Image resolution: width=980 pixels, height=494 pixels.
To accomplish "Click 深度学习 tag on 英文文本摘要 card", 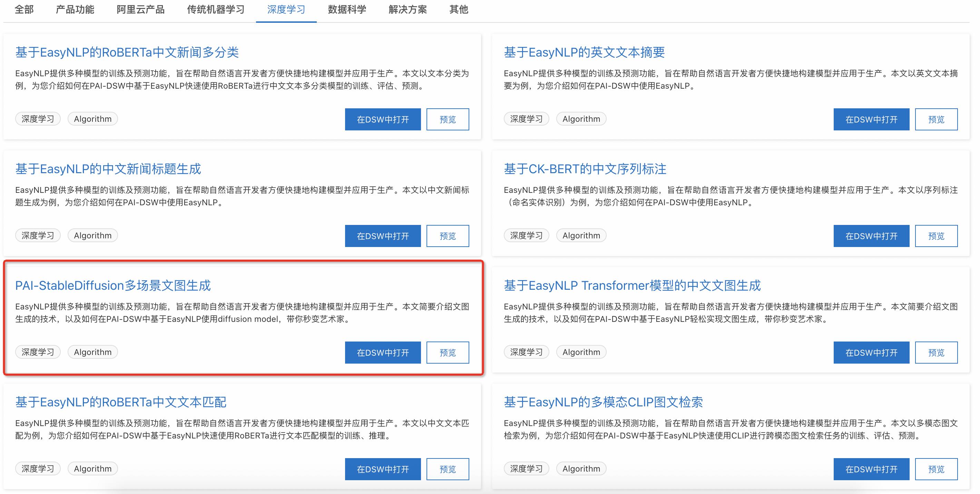I will (x=526, y=119).
